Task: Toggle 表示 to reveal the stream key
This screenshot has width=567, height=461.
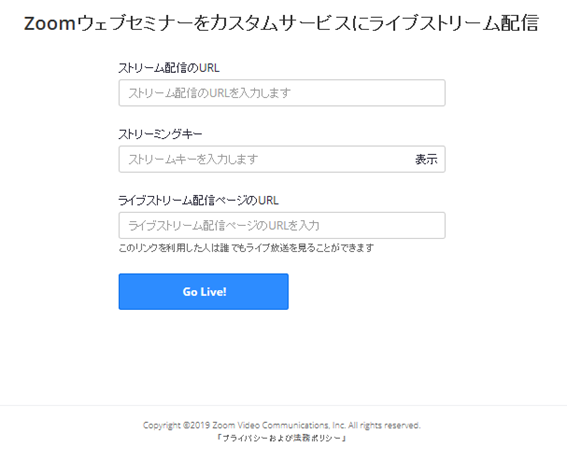Action: (x=426, y=159)
